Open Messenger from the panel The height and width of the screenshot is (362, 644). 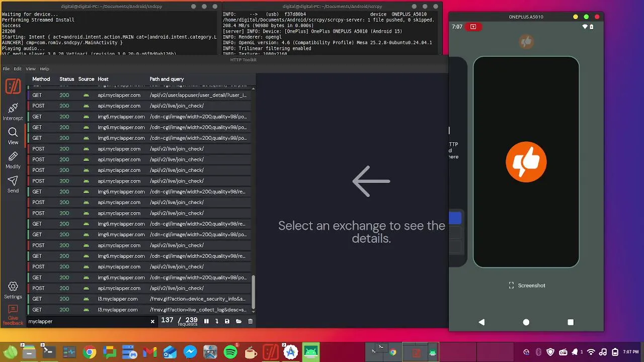190,352
